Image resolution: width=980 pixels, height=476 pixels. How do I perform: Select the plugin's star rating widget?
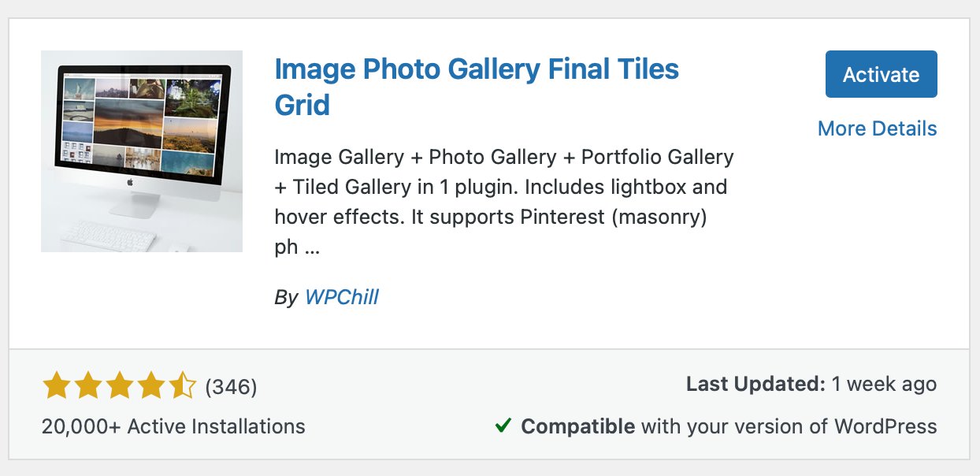[118, 385]
